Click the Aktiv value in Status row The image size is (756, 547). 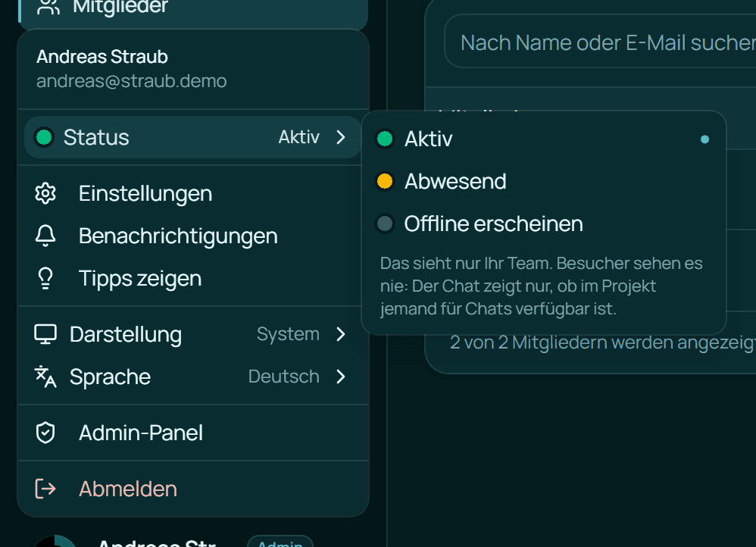[x=299, y=137]
